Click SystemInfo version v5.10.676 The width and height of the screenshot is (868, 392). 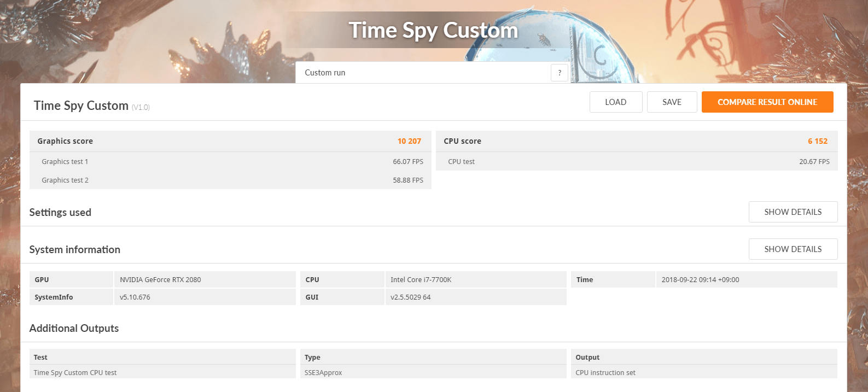[x=205, y=297]
